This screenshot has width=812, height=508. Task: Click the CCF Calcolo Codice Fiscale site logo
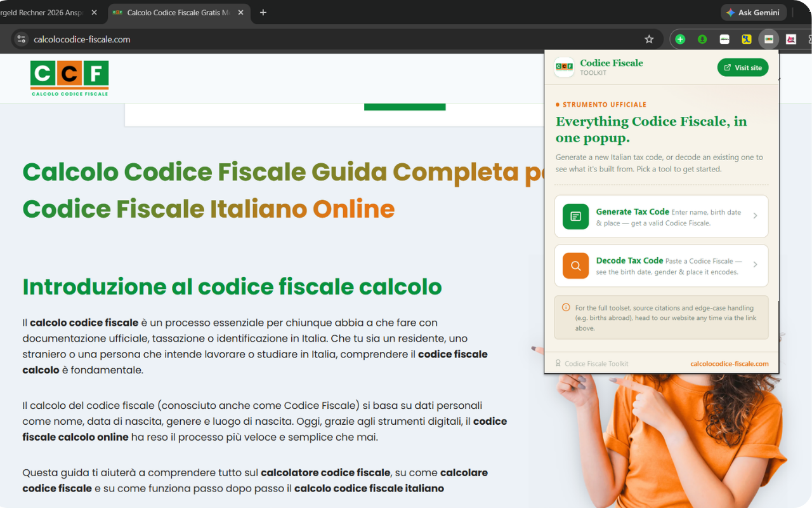(69, 78)
